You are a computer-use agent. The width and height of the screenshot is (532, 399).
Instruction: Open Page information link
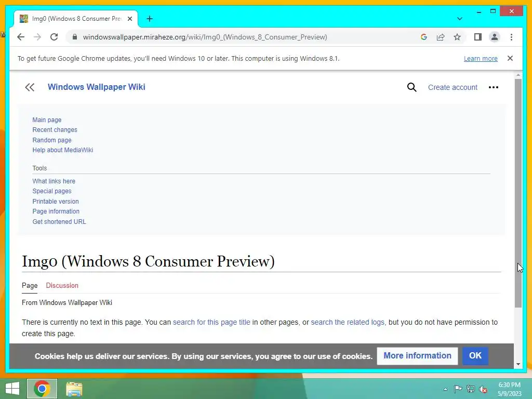point(56,211)
